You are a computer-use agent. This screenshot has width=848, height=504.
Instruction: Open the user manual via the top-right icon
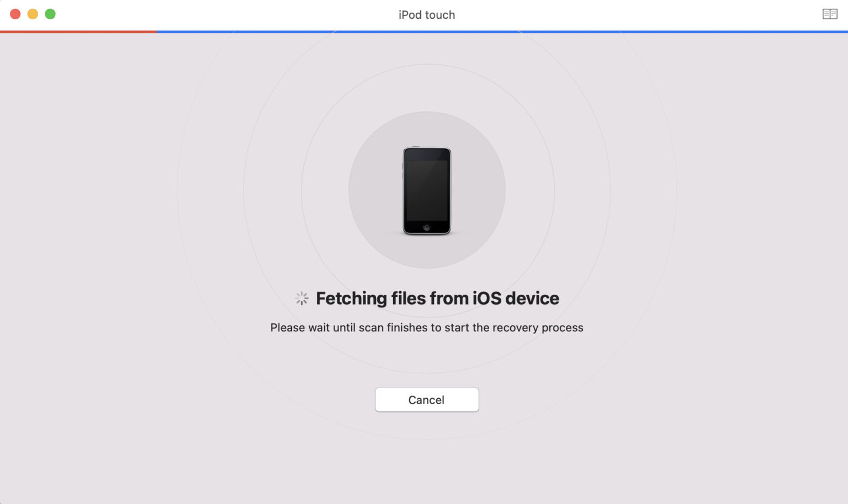tap(830, 13)
